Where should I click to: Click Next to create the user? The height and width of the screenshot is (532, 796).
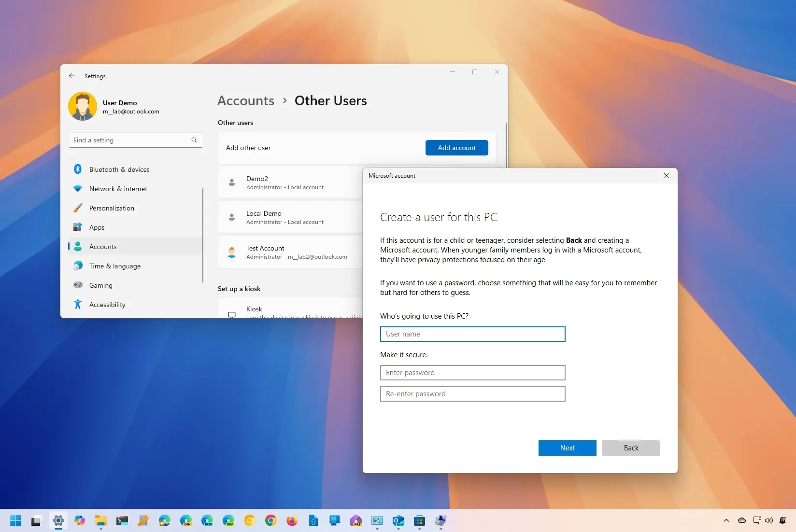[567, 448]
